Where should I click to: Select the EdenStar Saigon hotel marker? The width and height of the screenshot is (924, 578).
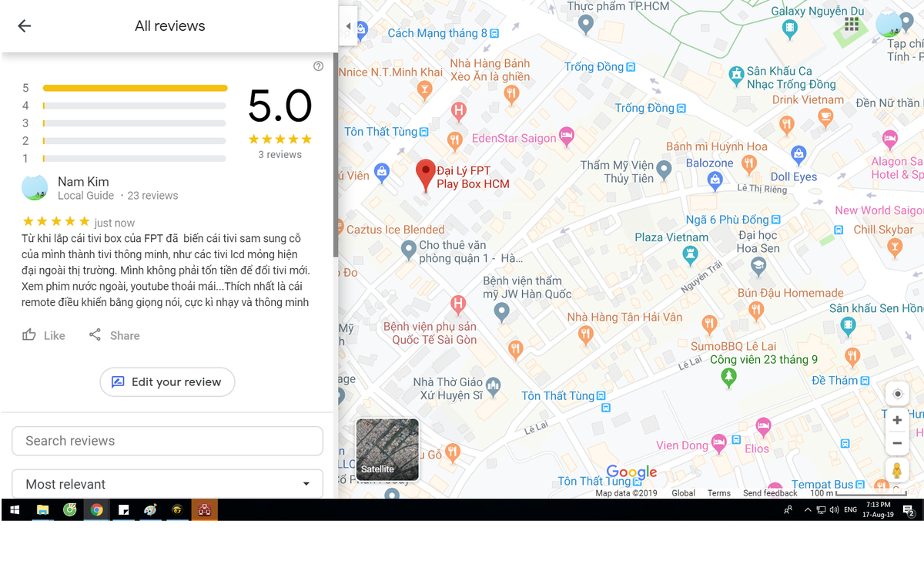click(x=566, y=137)
